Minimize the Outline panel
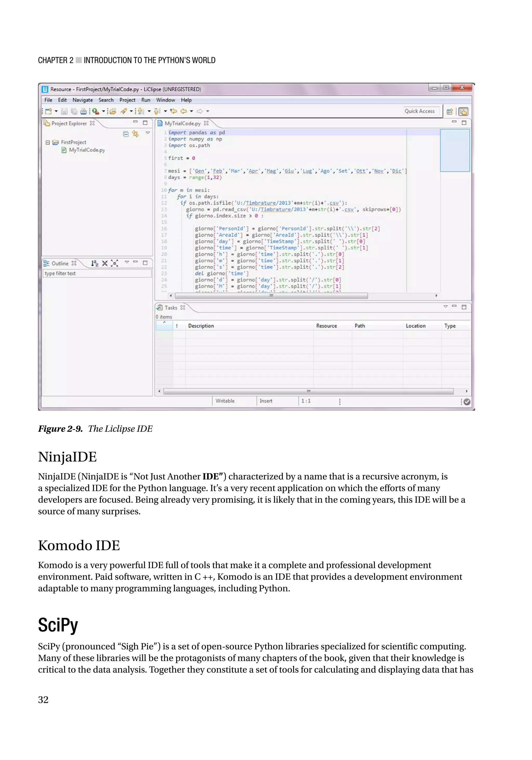This screenshot has width=532, height=760. [135, 262]
